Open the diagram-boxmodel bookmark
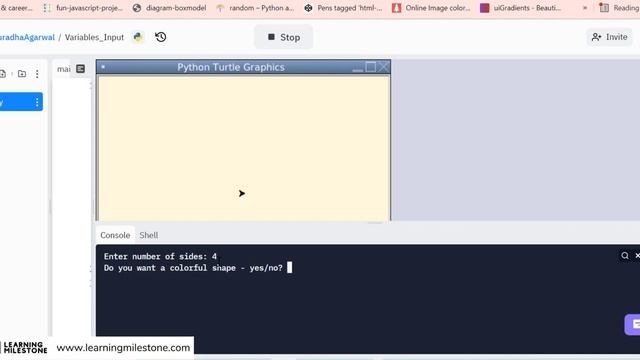The image size is (640, 360). tap(170, 8)
